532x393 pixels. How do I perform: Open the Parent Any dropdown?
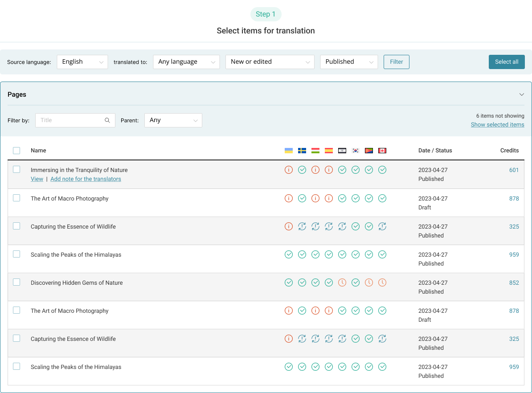tap(173, 120)
